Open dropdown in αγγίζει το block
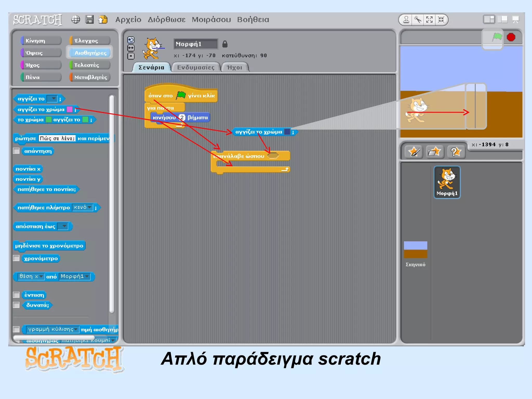The image size is (532, 399). [x=52, y=99]
